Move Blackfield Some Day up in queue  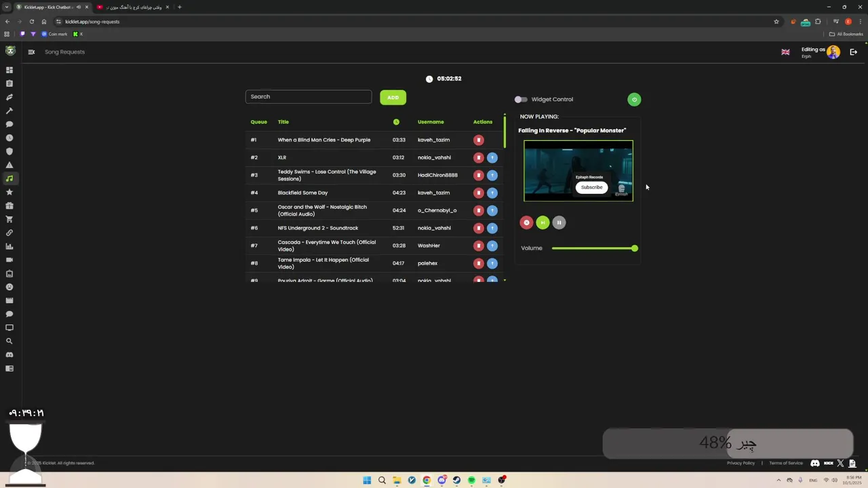[492, 192]
